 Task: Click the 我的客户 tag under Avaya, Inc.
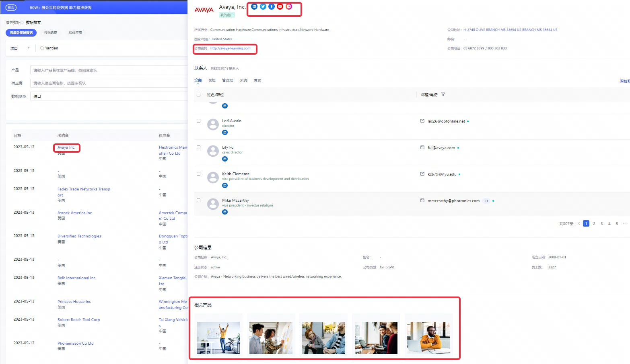coord(227,15)
